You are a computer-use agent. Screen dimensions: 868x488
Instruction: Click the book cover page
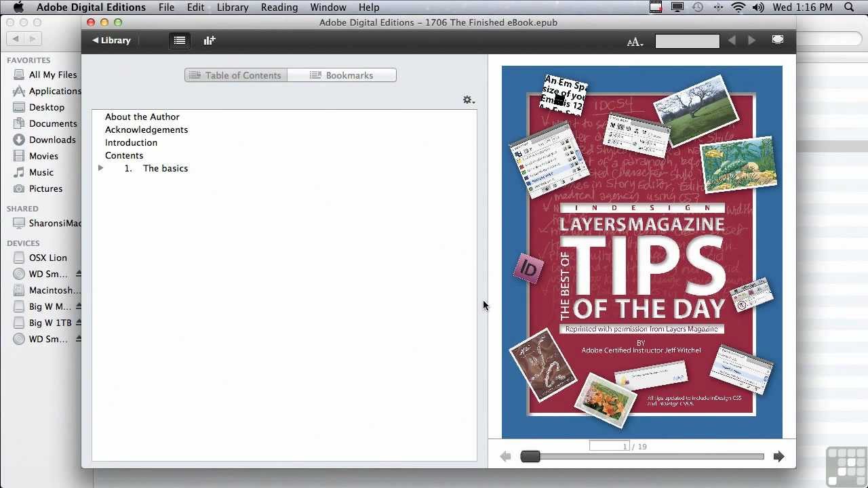(x=642, y=252)
